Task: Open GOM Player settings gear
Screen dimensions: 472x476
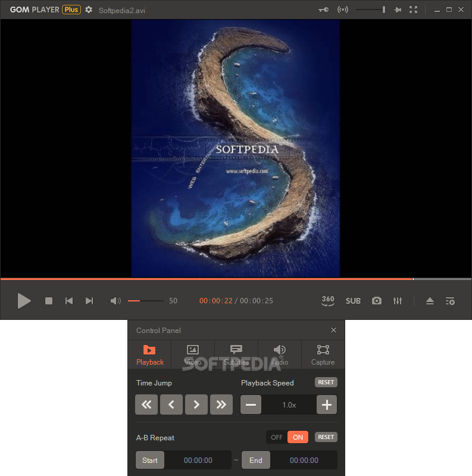Action: [x=89, y=10]
